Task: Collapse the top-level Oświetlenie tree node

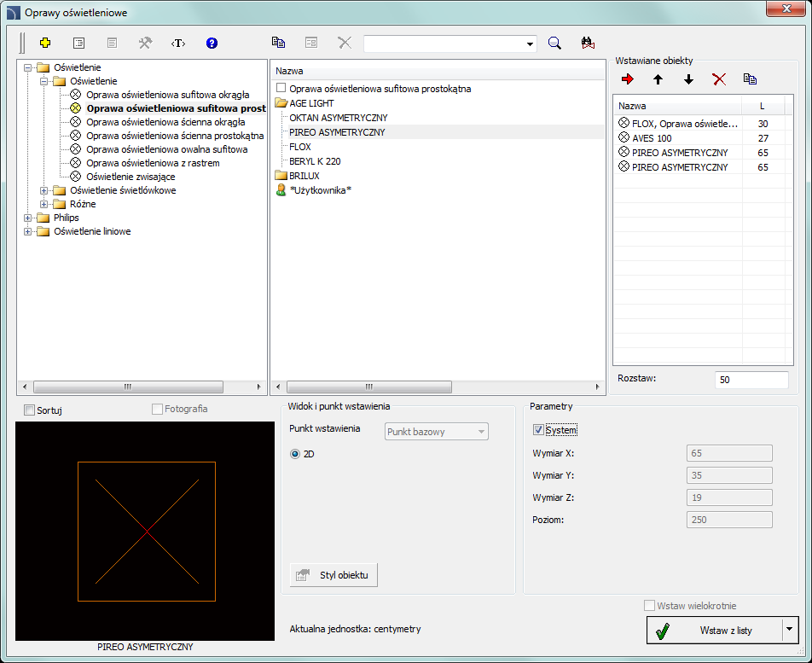Action: tap(27, 67)
